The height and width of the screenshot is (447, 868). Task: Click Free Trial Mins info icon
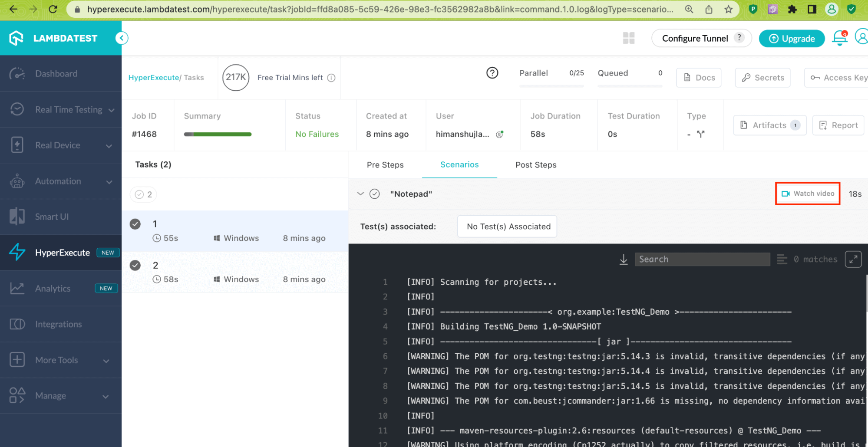331,78
